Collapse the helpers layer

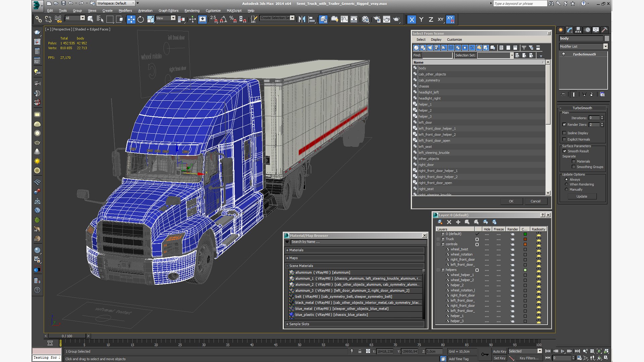(x=438, y=270)
